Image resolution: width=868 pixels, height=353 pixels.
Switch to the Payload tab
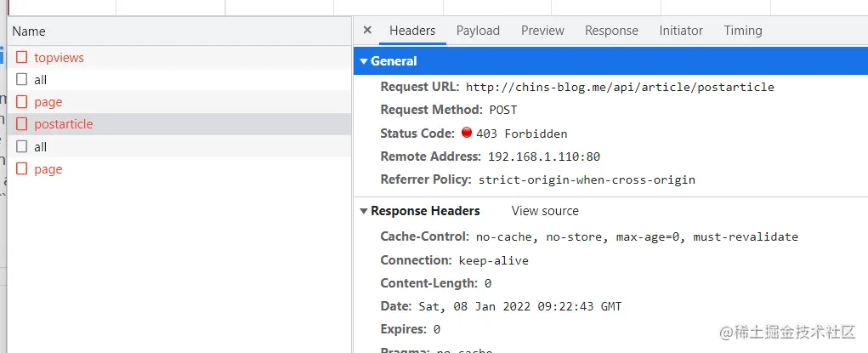[478, 31]
